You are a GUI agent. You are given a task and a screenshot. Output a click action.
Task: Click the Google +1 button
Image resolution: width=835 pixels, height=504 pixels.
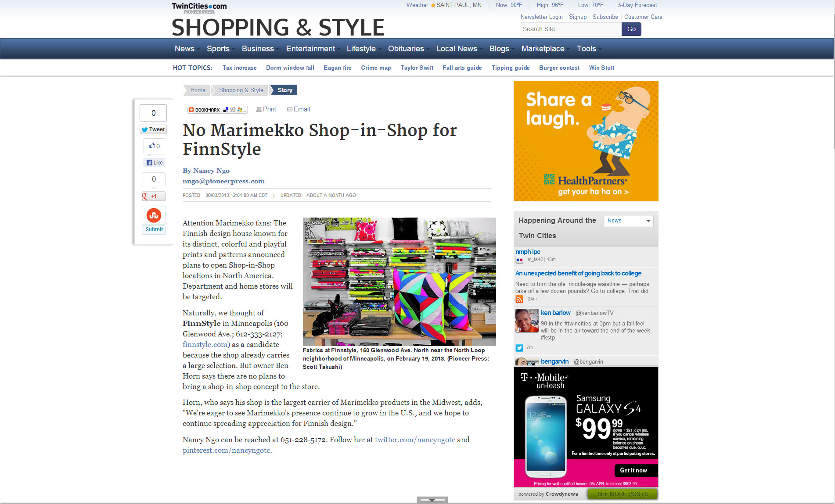153,196
